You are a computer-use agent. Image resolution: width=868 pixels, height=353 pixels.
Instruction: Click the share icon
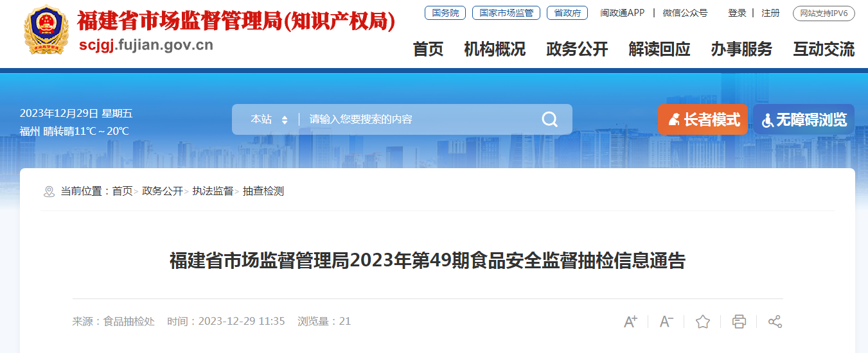pos(775,322)
